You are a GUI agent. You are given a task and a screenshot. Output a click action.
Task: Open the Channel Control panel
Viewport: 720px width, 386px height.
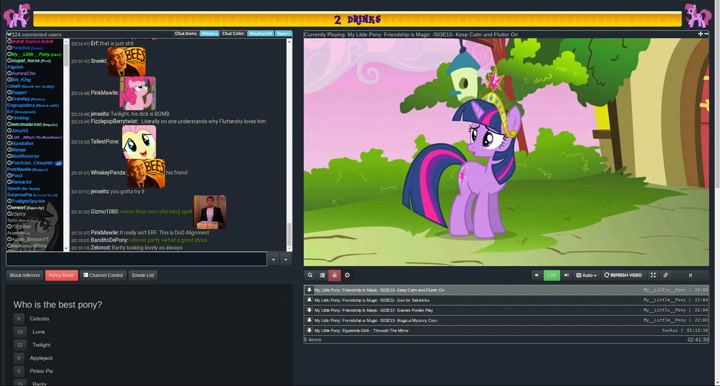[x=103, y=275]
